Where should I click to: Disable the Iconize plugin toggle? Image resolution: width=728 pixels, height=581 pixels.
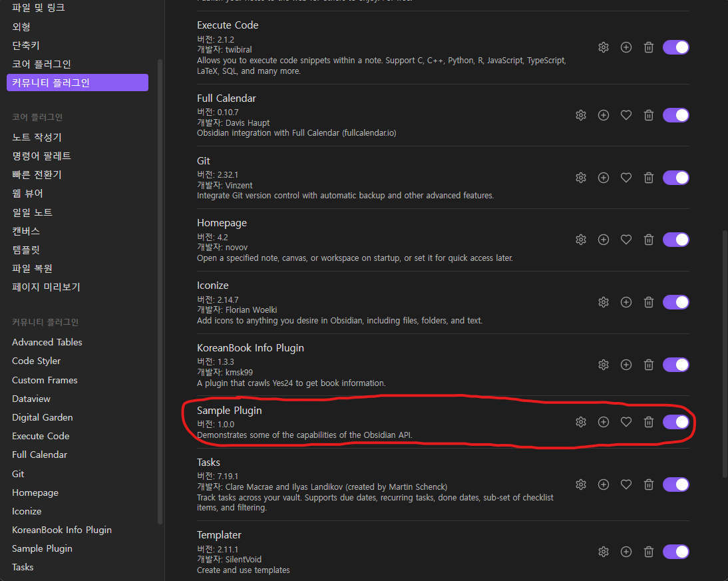point(675,302)
